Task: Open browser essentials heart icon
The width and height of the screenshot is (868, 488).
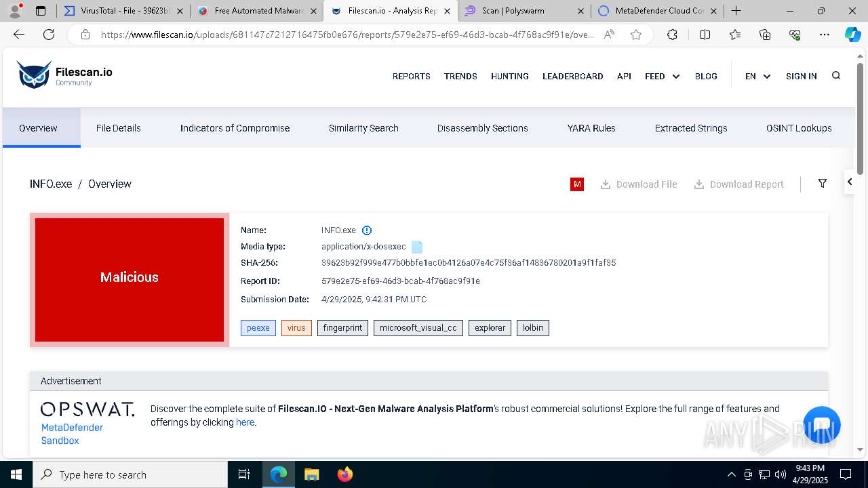Action: [x=795, y=35]
